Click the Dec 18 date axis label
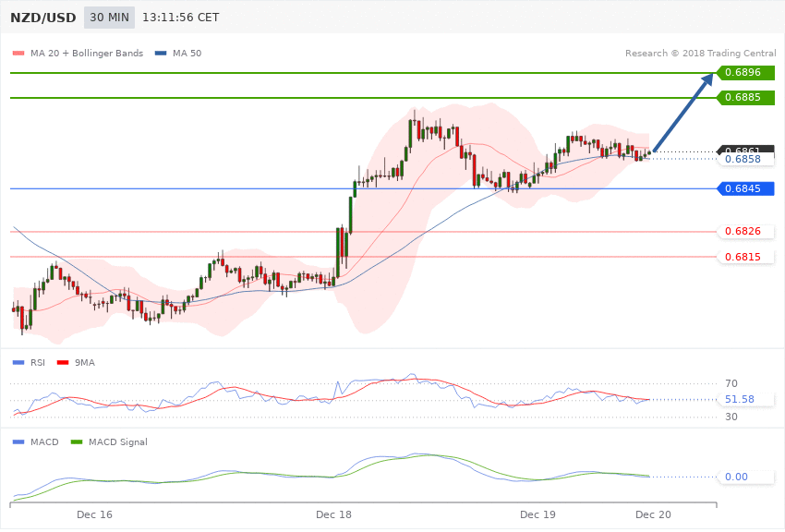 [334, 514]
